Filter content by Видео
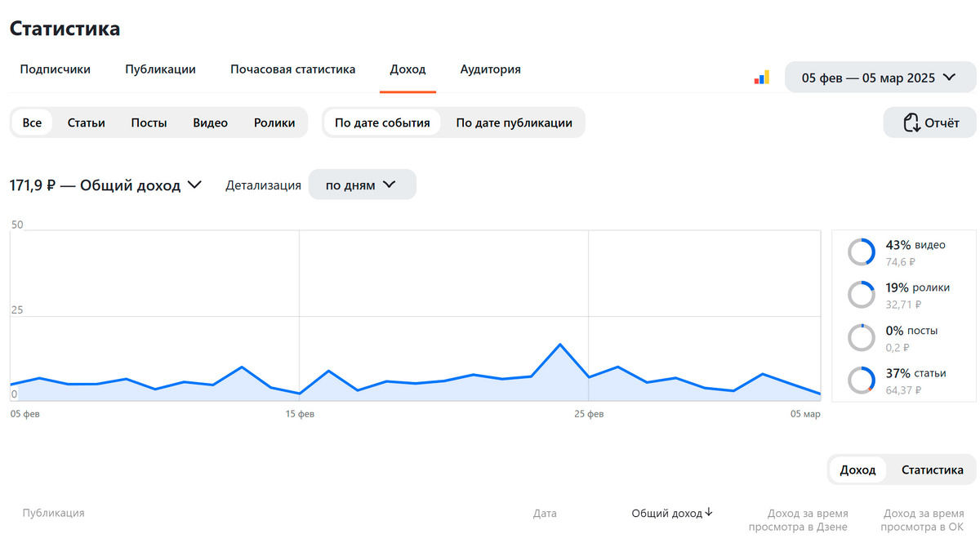Image resolution: width=980 pixels, height=552 pixels. (x=210, y=122)
